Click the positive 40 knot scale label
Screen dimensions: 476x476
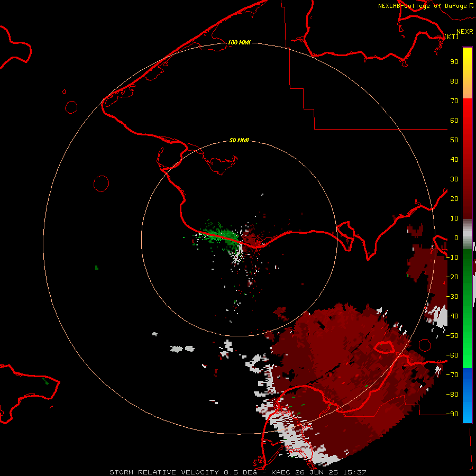[x=454, y=159]
